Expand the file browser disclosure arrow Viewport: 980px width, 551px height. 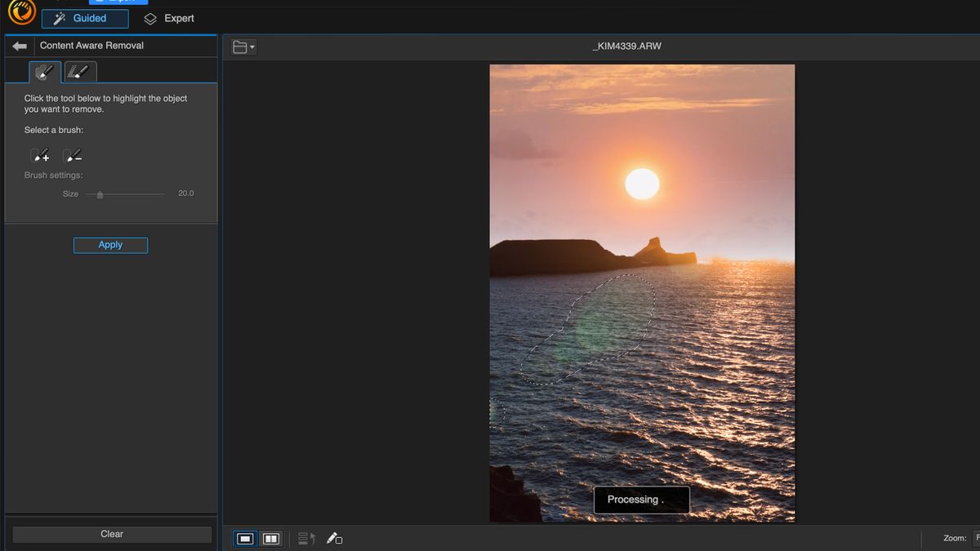(251, 47)
